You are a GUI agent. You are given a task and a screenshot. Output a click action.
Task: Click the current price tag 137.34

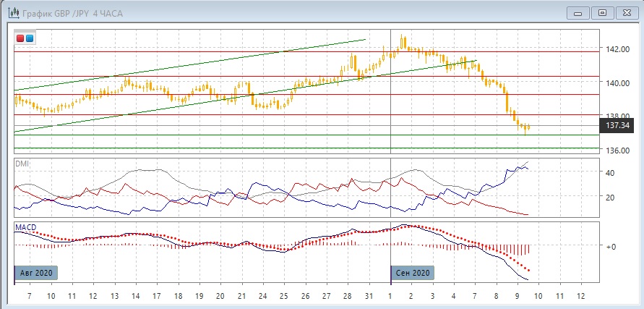[619, 125]
